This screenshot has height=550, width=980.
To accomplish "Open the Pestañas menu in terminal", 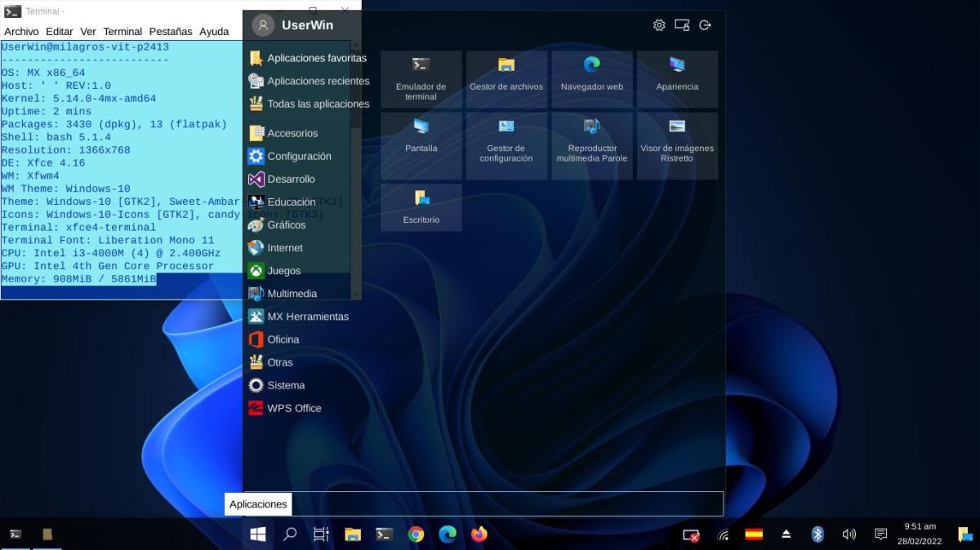I will [170, 31].
